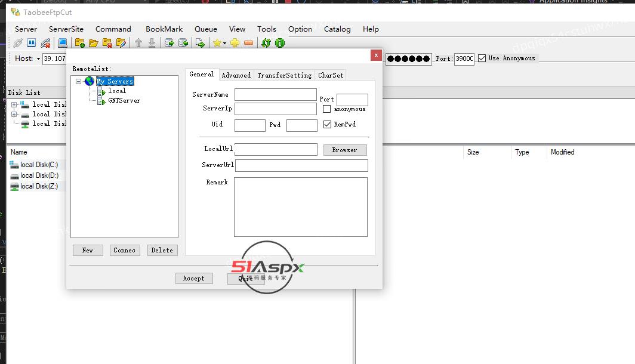Viewport: 635px width, 364px height.
Task: Toggle Use Anonymous checkbox in main window
Action: pos(482,58)
